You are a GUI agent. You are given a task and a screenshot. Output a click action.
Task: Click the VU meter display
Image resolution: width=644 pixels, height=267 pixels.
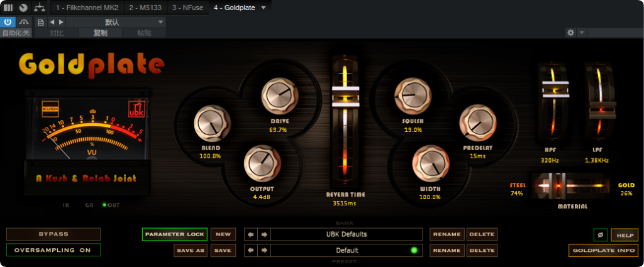(87, 128)
